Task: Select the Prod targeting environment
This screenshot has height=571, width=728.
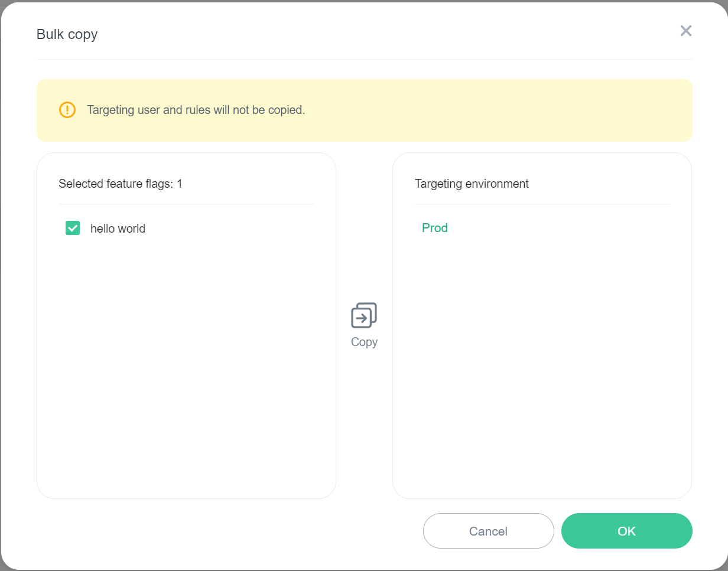Action: coord(435,228)
